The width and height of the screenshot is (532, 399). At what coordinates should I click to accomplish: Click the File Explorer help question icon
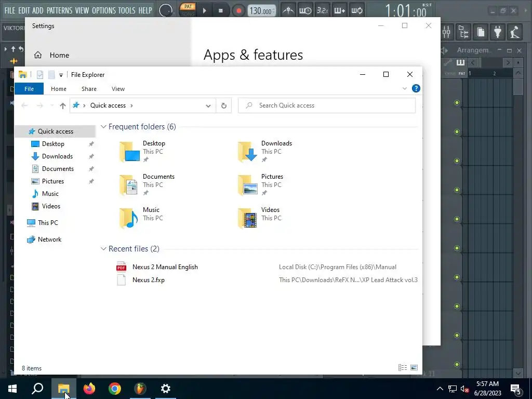pyautogui.click(x=416, y=88)
